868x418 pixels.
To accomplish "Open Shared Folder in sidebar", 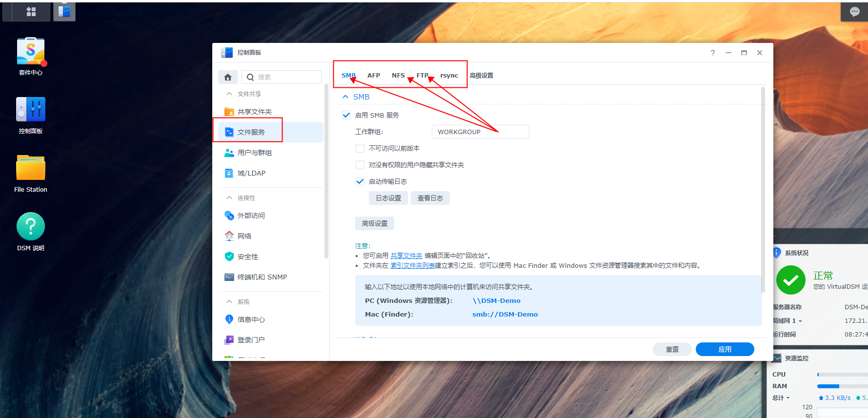I will [270, 112].
